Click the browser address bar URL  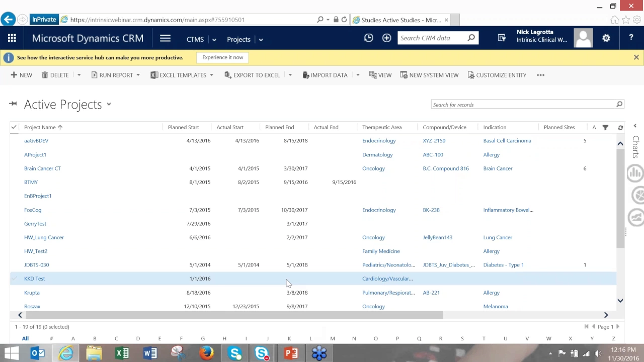coord(157,20)
